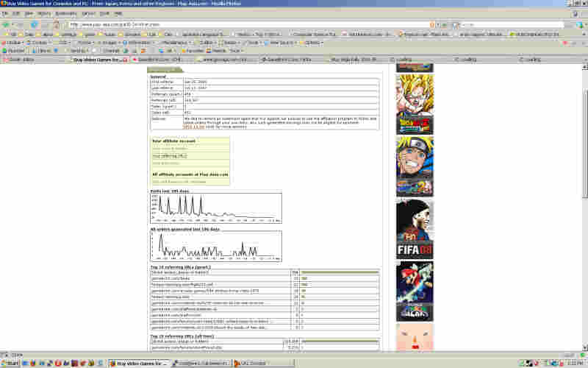Click the 'Your affiliate account' heading
Image resolution: width=588 pixels, height=368 pixels.
point(173,141)
